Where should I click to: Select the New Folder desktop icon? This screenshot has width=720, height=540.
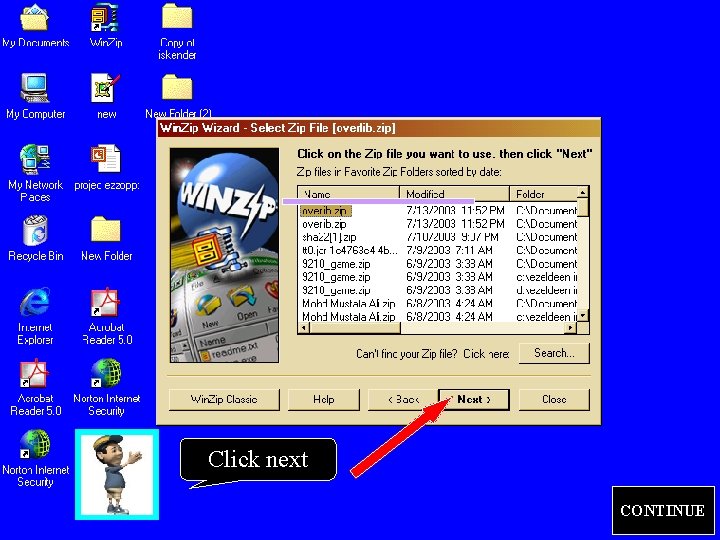pyautogui.click(x=107, y=239)
